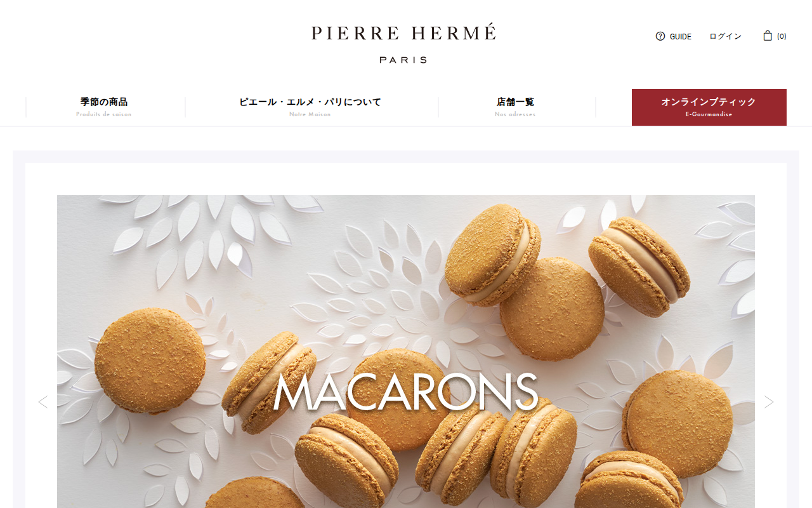Click the MACARONS banner headline
Screen dimensions: 812x508
[x=405, y=392]
